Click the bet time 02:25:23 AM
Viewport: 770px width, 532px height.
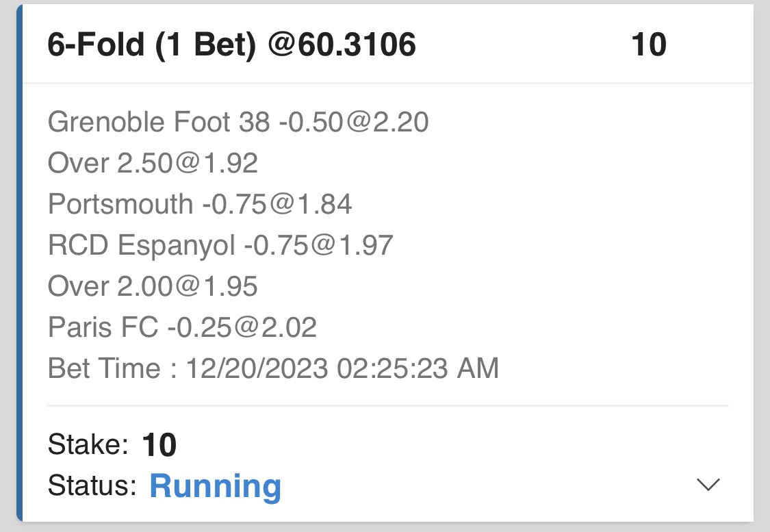pyautogui.click(x=418, y=368)
